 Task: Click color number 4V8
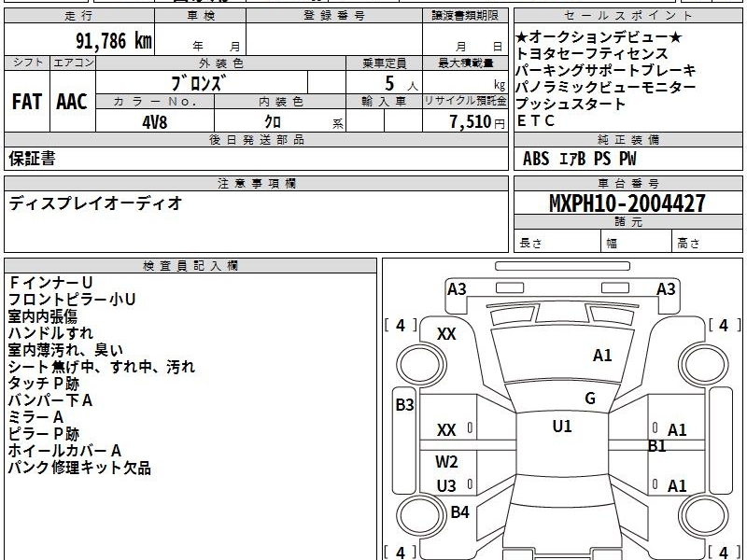coord(155,122)
